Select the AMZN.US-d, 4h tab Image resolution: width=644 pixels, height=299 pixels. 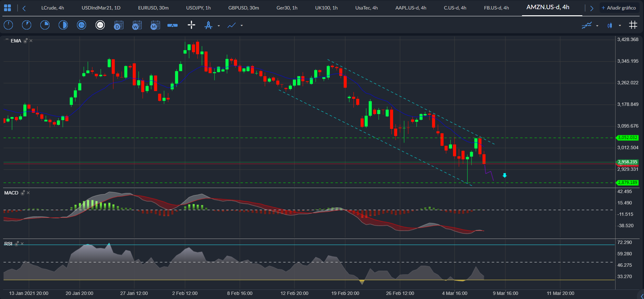548,7
